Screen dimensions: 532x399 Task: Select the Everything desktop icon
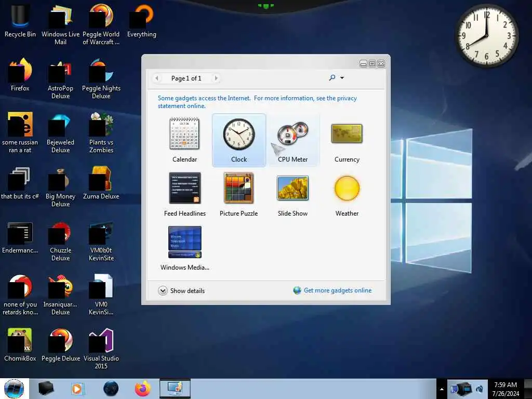click(x=141, y=21)
